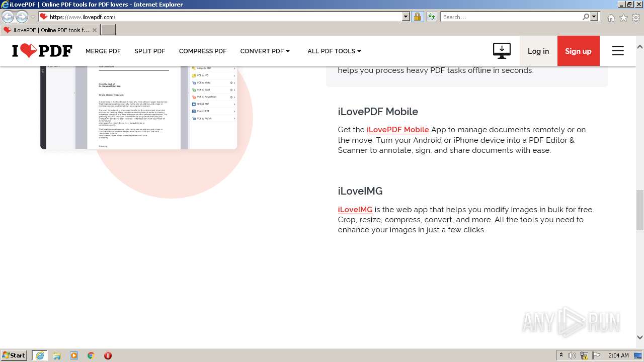The height and width of the screenshot is (362, 644).
Task: Click the scrollbar down arrow
Action: click(x=640, y=337)
